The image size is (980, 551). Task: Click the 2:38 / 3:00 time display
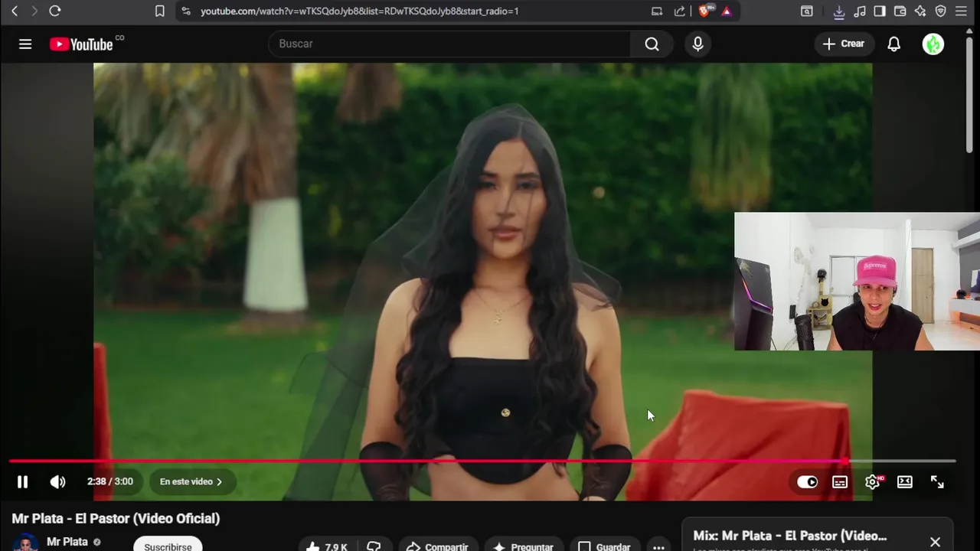coord(110,482)
